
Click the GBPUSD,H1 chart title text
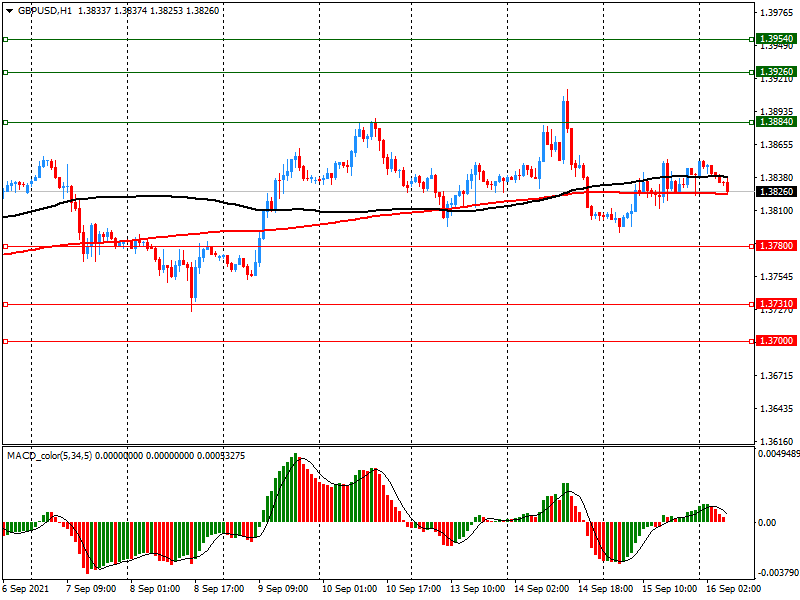45,11
